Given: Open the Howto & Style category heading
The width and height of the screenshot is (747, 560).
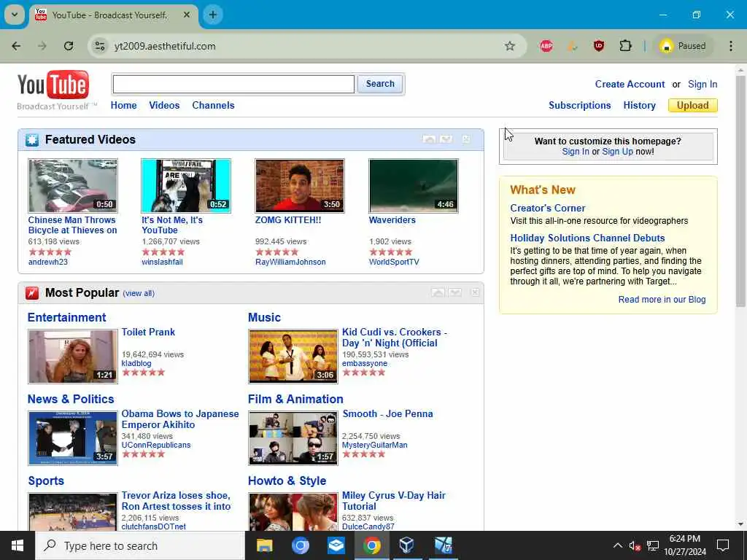Looking at the screenshot, I should (x=287, y=481).
